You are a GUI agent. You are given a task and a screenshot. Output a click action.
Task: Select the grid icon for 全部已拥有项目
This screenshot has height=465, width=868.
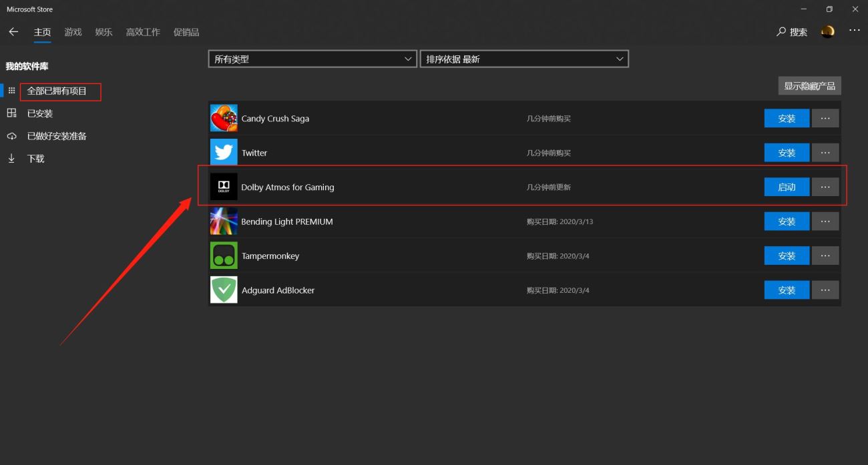click(11, 91)
